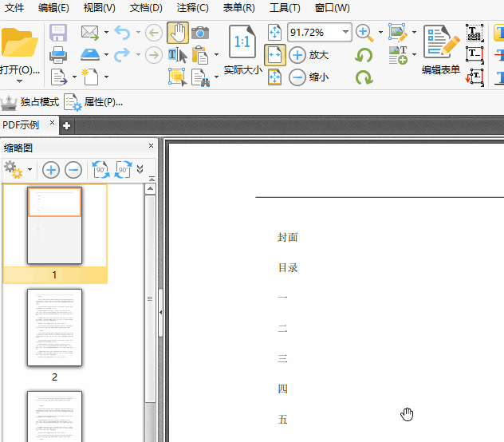The height and width of the screenshot is (442, 504).
Task: Click the Fit Visible icon
Action: [275, 77]
